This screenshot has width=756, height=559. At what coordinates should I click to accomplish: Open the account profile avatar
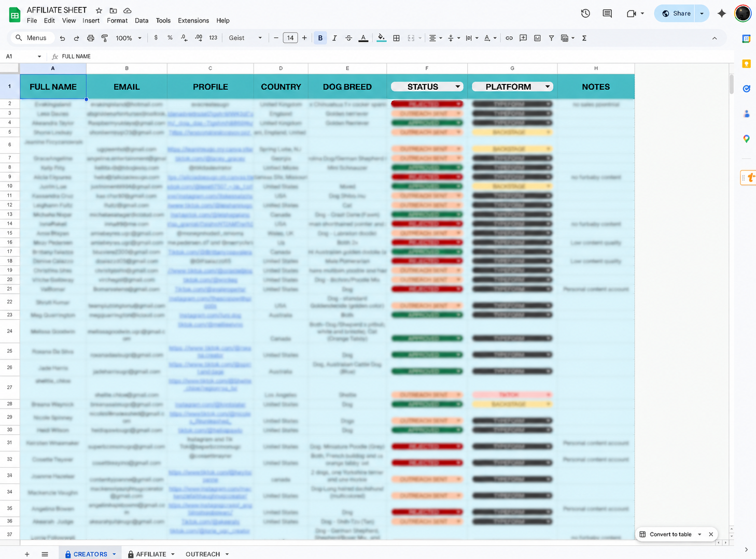[x=743, y=13]
